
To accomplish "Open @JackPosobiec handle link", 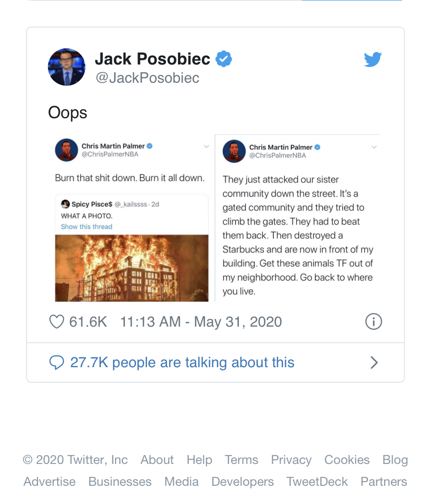I will tap(147, 78).
